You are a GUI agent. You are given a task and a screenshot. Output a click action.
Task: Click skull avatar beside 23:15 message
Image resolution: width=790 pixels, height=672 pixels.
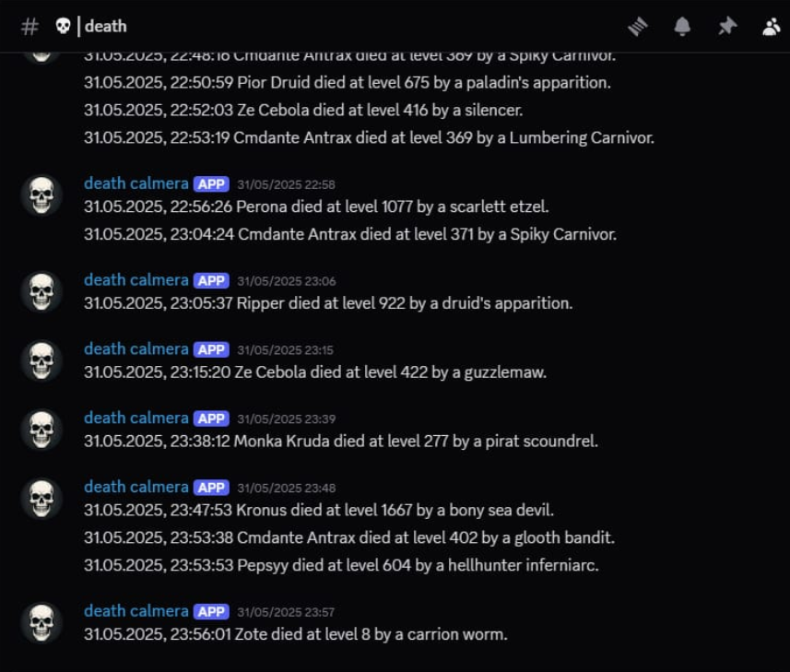click(x=41, y=360)
